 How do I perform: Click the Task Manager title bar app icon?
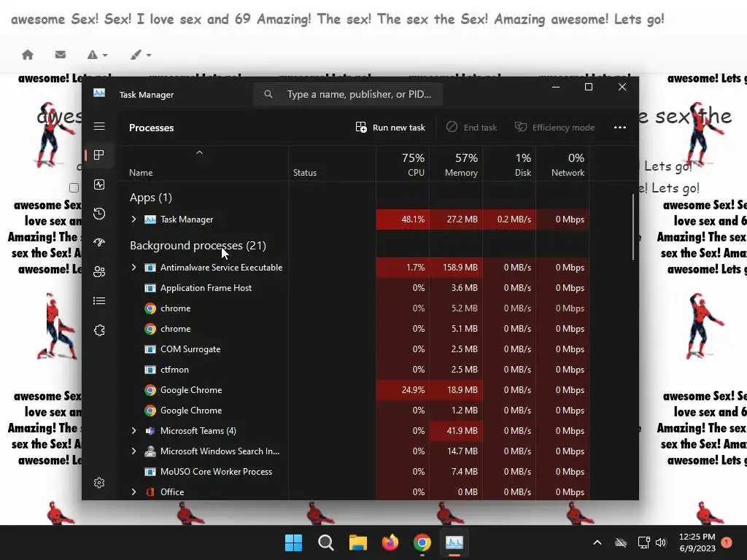(99, 93)
